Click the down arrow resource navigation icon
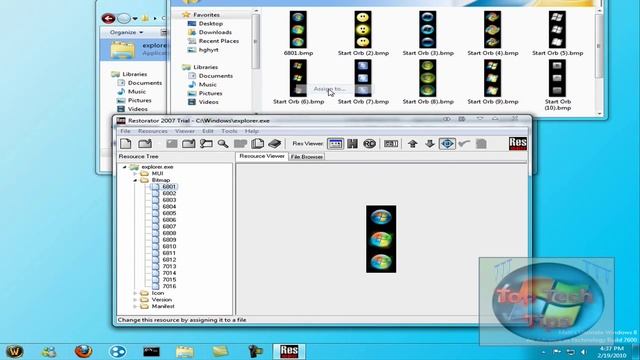The height and width of the screenshot is (360, 640). (429, 144)
